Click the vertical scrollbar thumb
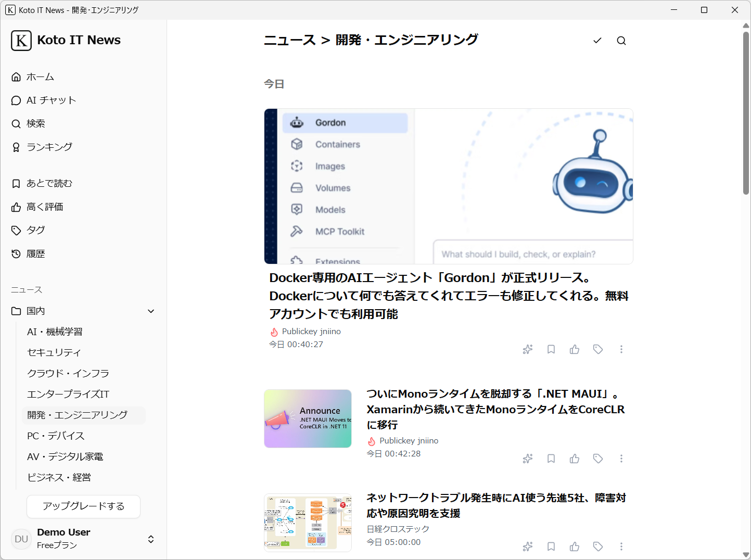751x560 pixels. point(746,113)
